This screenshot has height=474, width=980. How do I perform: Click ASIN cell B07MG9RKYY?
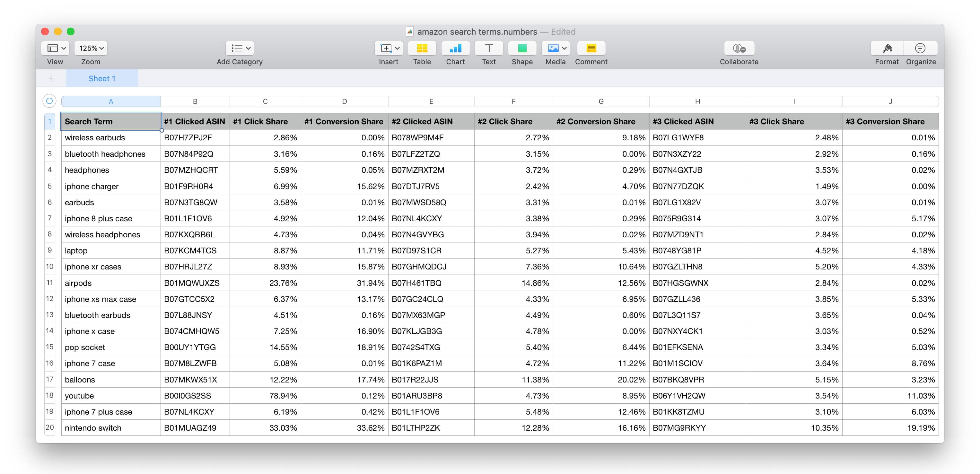coord(698,427)
